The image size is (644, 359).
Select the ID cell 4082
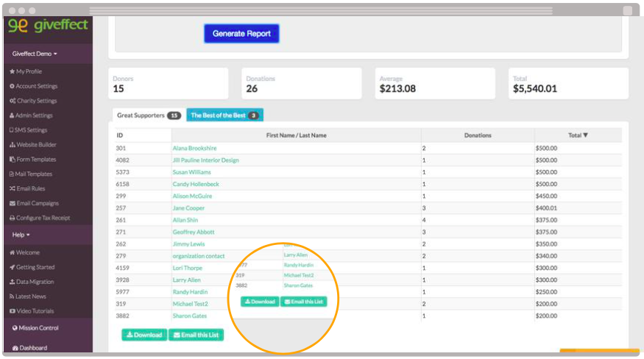click(122, 160)
